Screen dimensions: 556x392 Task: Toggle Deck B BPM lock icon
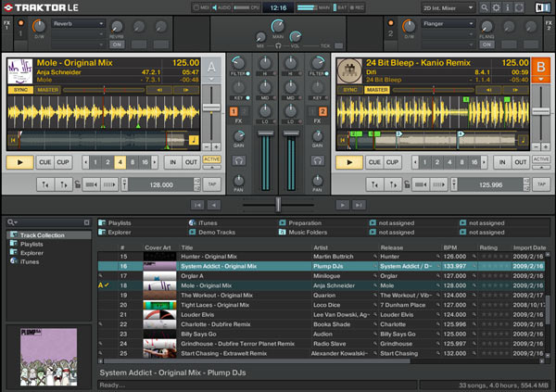(x=407, y=184)
